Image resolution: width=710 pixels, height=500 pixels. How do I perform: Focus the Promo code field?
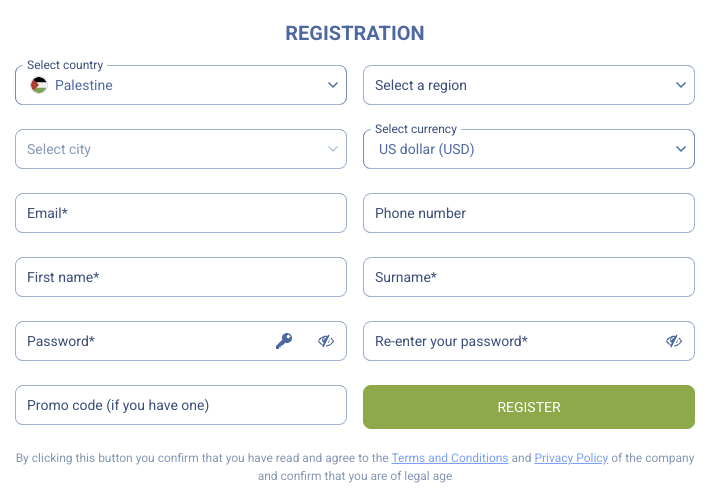pos(180,406)
